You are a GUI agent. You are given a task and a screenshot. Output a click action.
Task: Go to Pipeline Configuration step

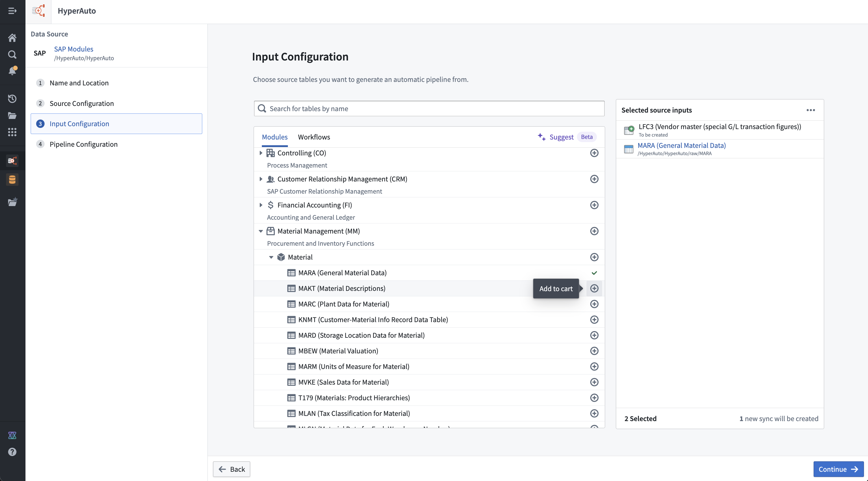[83, 144]
